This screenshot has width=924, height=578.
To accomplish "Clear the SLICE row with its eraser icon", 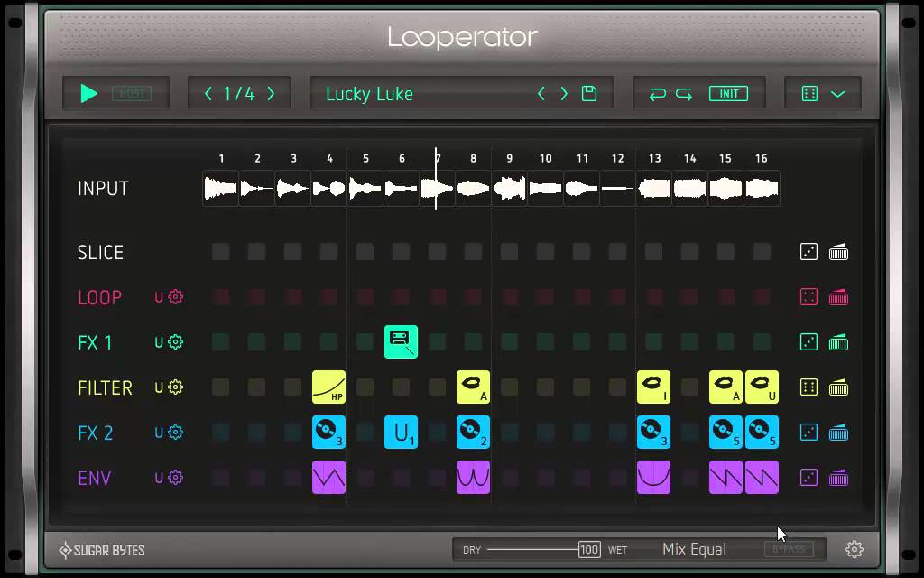I will tap(838, 253).
